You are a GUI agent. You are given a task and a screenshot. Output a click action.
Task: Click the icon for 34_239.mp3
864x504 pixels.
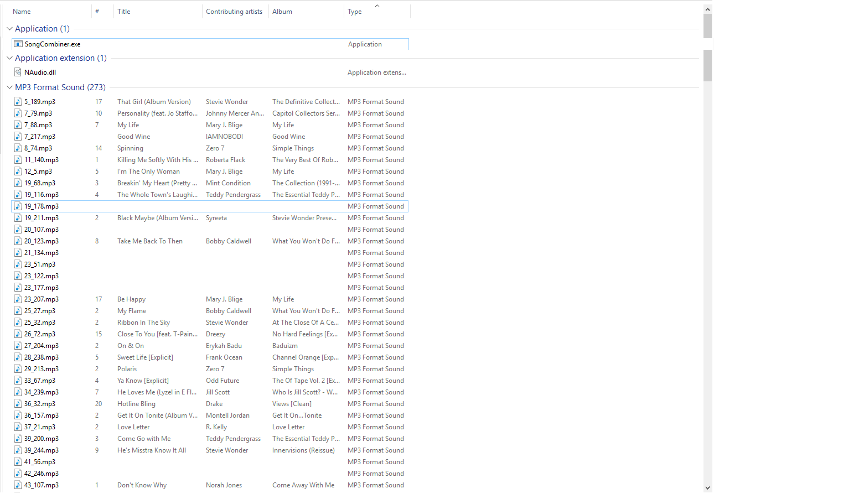point(18,392)
